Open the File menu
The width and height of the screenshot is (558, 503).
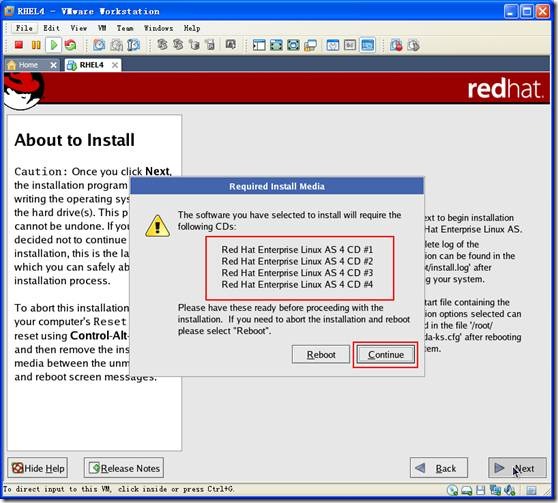tap(24, 28)
